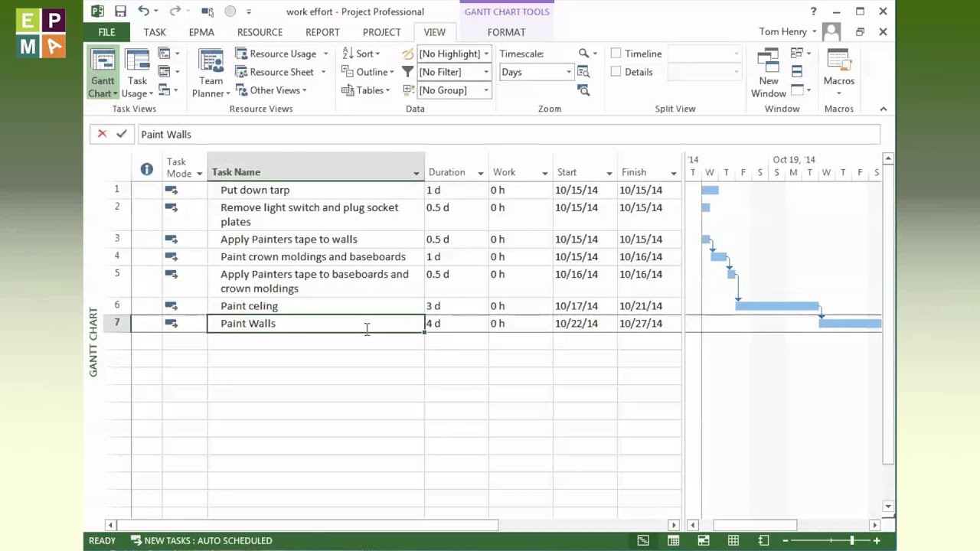Image resolution: width=980 pixels, height=551 pixels.
Task: Open the Task Name column filter arrow
Action: (416, 173)
